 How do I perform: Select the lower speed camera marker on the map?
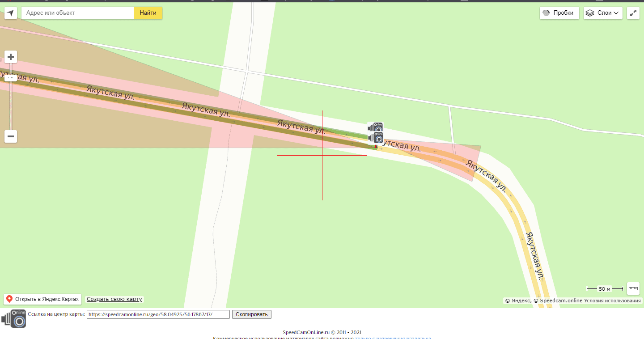pos(376,137)
